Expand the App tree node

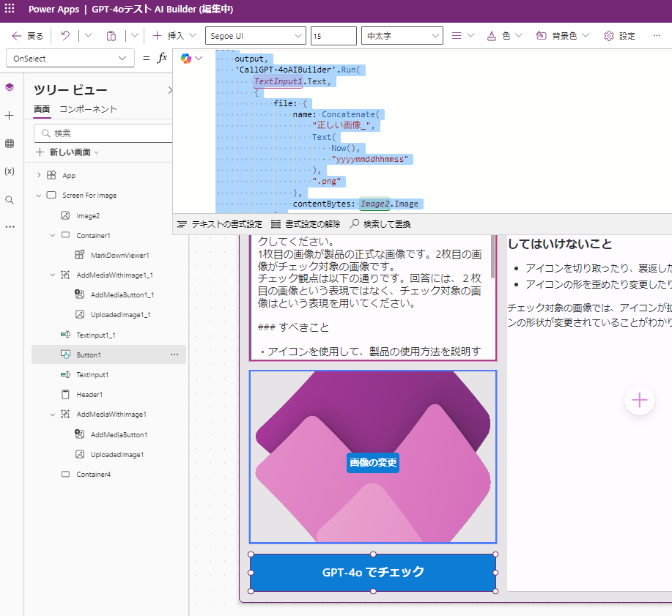[x=39, y=175]
